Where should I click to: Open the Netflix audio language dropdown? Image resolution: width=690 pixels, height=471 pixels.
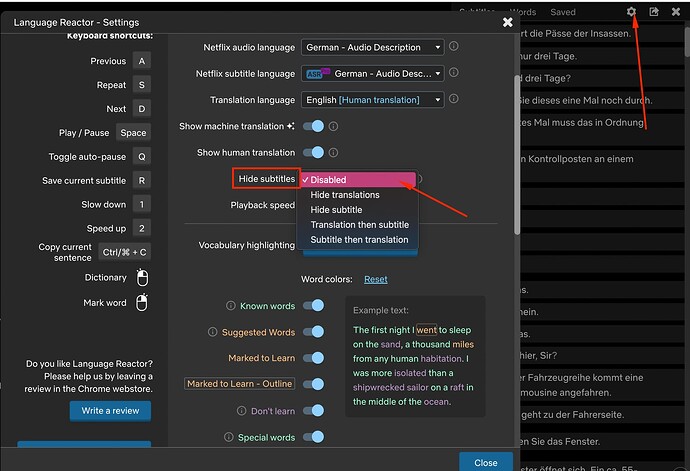pos(372,47)
